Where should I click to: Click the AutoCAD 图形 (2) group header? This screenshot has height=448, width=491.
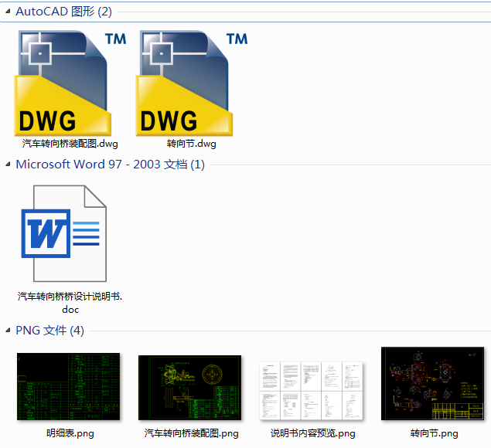63,12
